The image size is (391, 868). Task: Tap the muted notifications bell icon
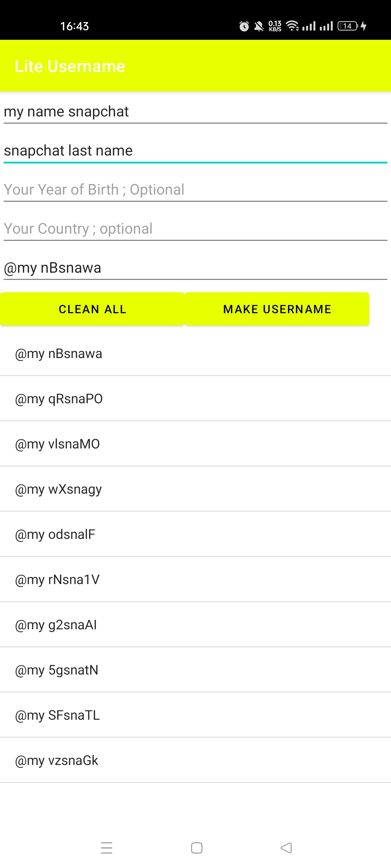pyautogui.click(x=259, y=26)
